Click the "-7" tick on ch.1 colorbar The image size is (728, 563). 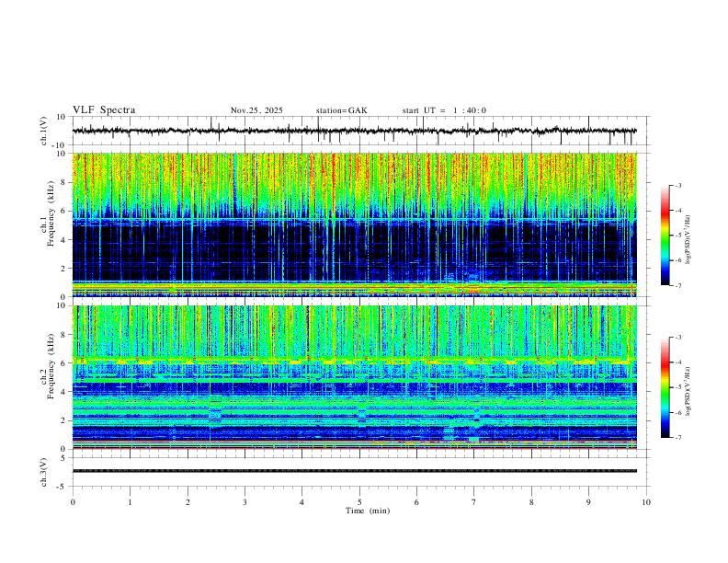tap(678, 285)
